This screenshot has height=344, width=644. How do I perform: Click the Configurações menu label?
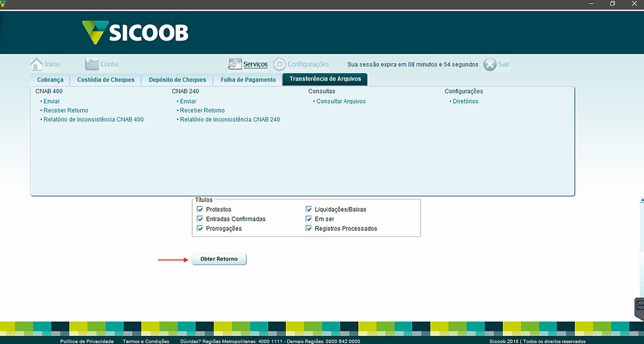click(308, 64)
